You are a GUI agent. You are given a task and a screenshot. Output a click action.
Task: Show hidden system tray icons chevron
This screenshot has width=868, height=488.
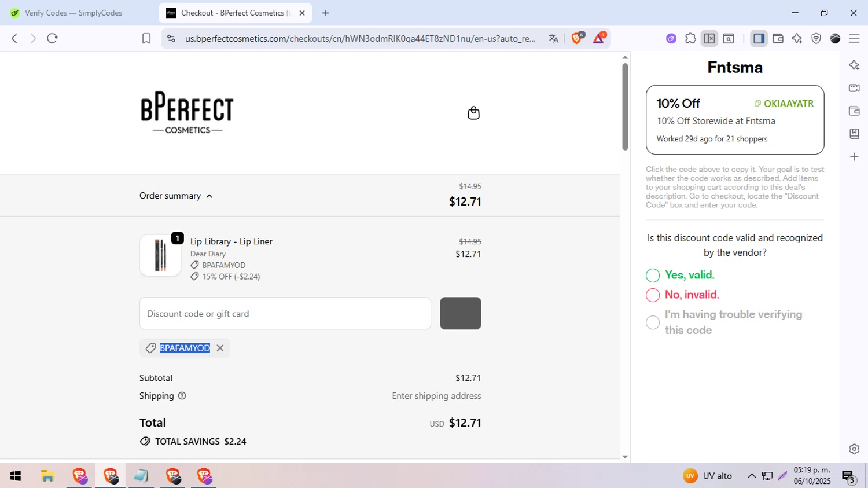tap(752, 476)
